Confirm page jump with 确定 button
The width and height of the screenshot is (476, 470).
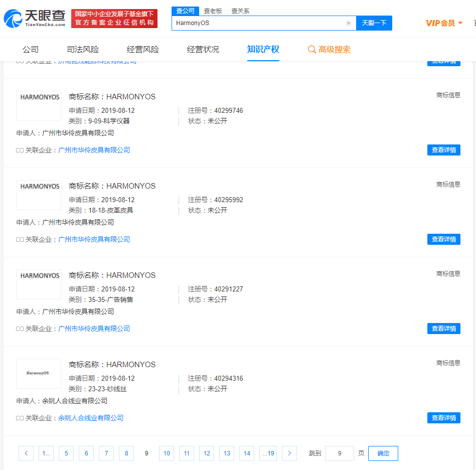tap(383, 453)
